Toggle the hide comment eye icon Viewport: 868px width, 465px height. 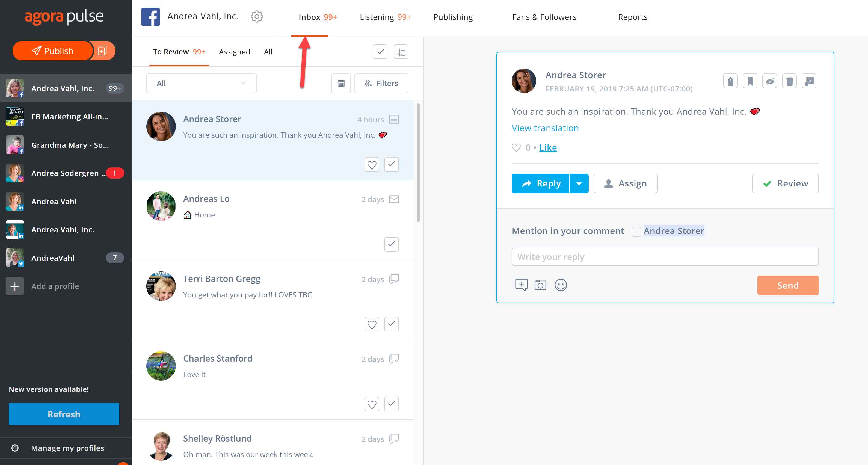pos(770,81)
